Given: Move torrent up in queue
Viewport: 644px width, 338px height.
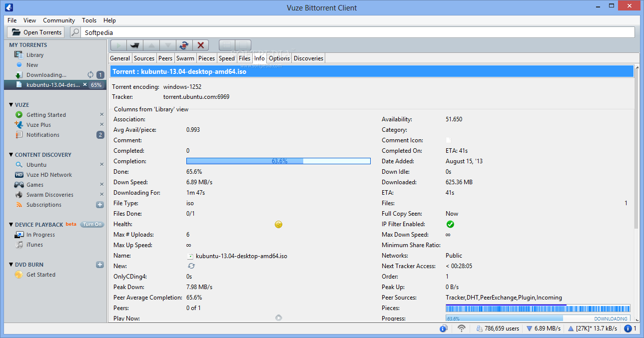Looking at the screenshot, I should (x=151, y=45).
